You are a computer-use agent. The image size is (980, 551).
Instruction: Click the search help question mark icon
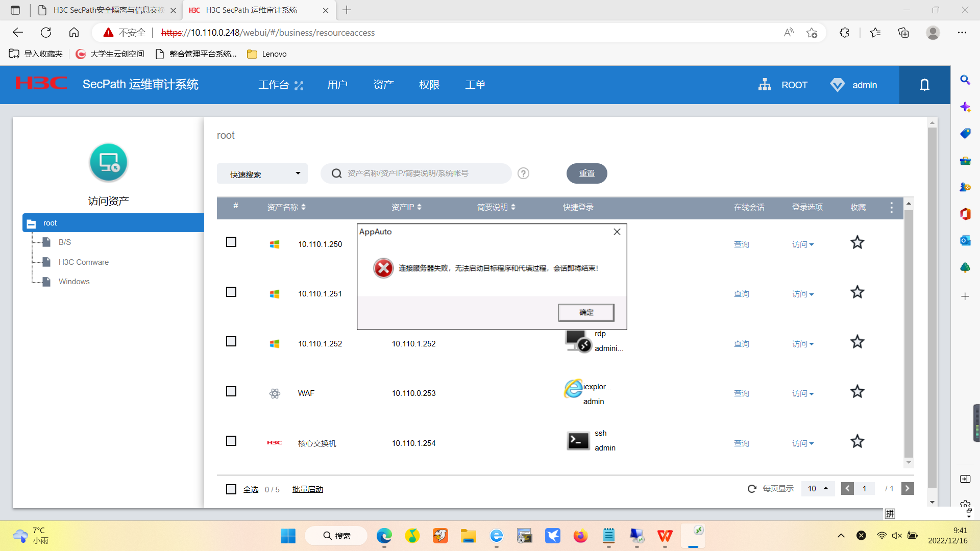coord(523,173)
